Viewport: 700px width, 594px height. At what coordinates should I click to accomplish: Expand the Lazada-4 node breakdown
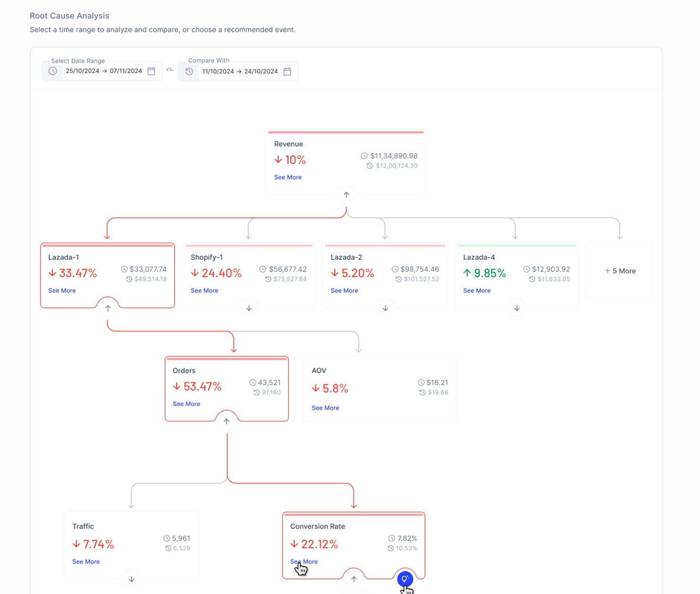tap(517, 308)
